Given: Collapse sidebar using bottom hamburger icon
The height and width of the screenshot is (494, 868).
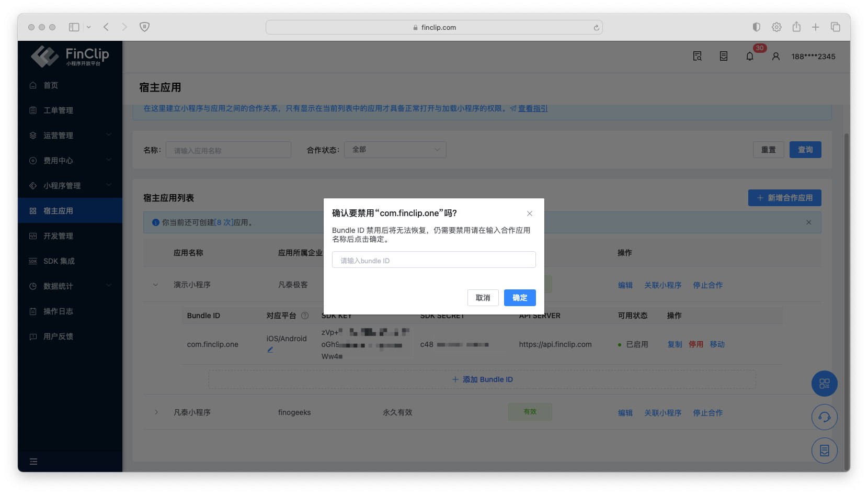Looking at the screenshot, I should 33,462.
